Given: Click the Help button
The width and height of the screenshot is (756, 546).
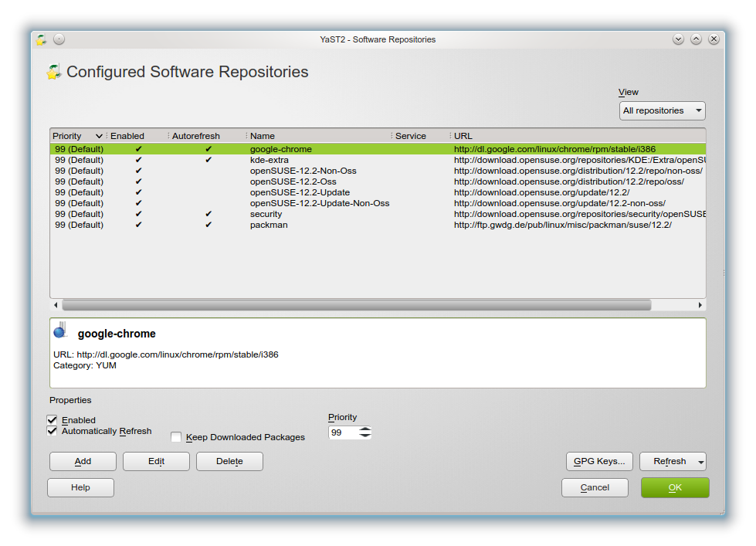Looking at the screenshot, I should [80, 487].
